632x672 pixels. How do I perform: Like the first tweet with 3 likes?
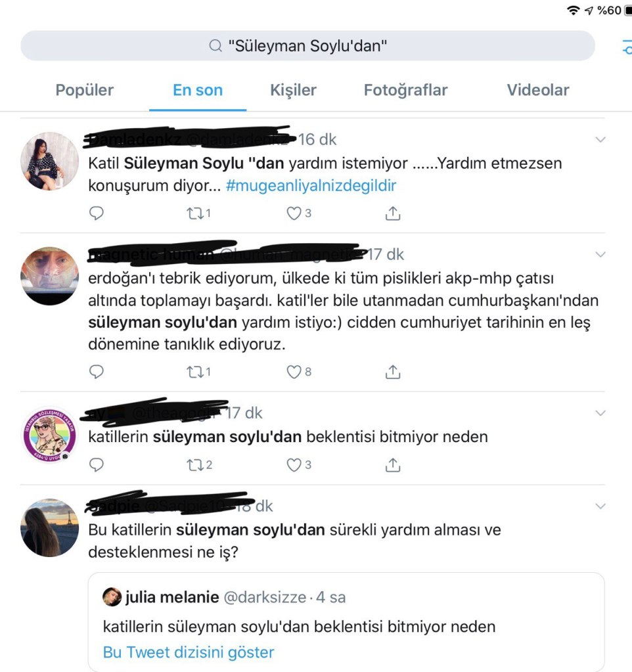coord(299,213)
